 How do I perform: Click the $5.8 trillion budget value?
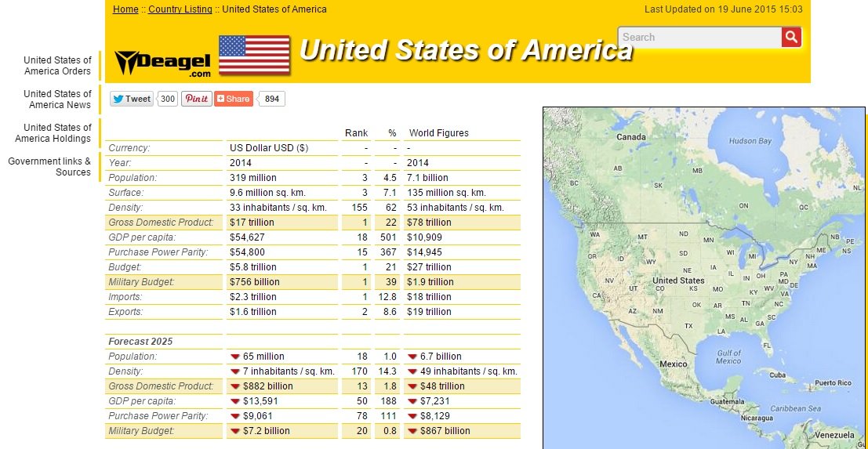pos(253,267)
